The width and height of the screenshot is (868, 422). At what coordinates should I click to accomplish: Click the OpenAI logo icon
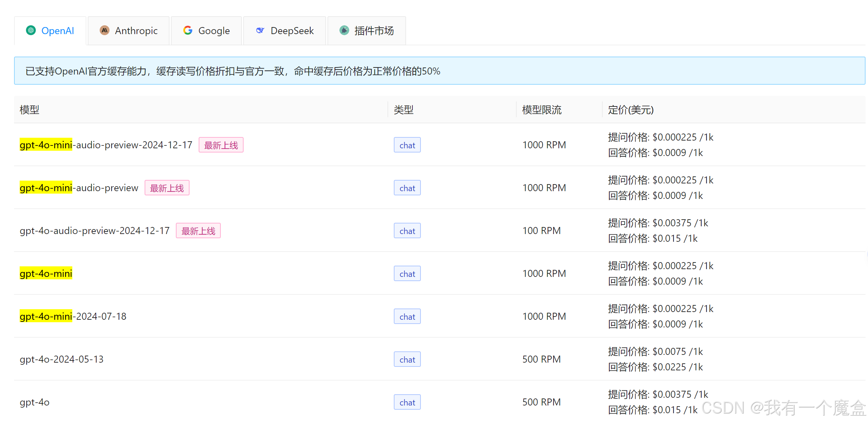[x=31, y=31]
